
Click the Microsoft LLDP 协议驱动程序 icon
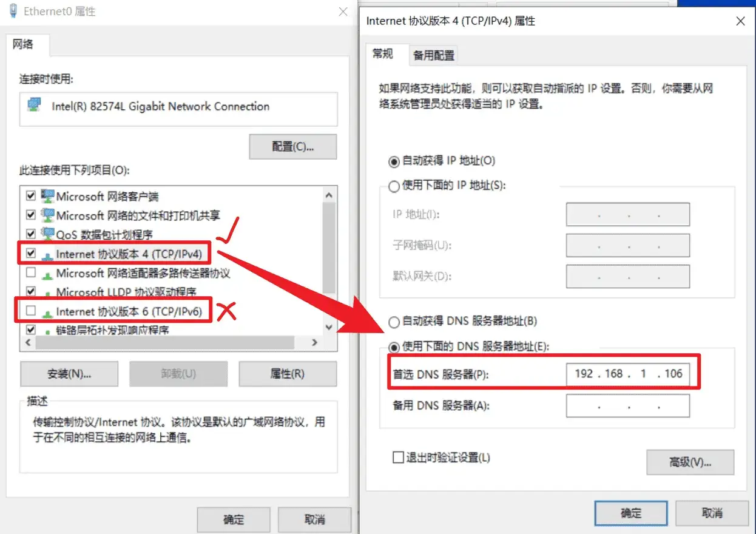tap(47, 293)
